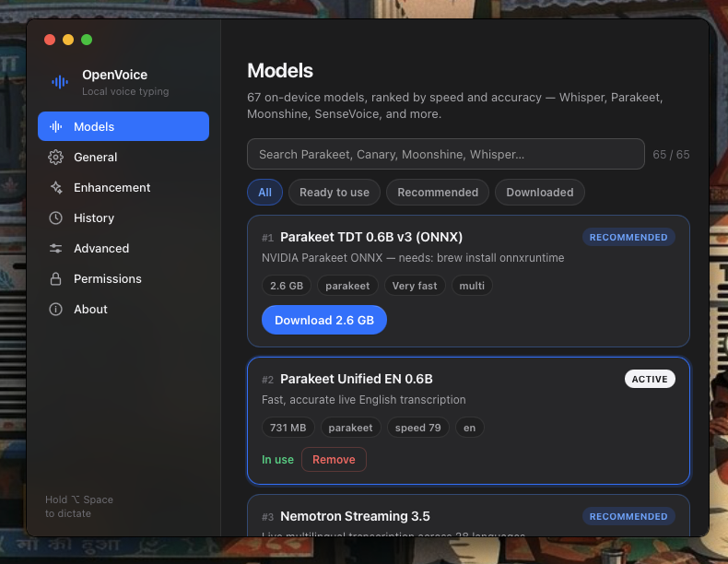The width and height of the screenshot is (728, 564).
Task: Click the General gear icon
Action: (55, 158)
